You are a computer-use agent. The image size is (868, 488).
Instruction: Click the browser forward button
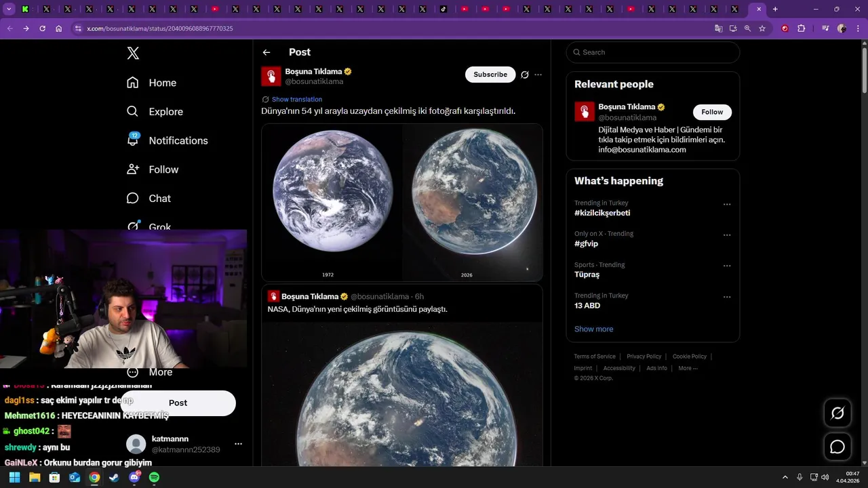click(x=26, y=28)
